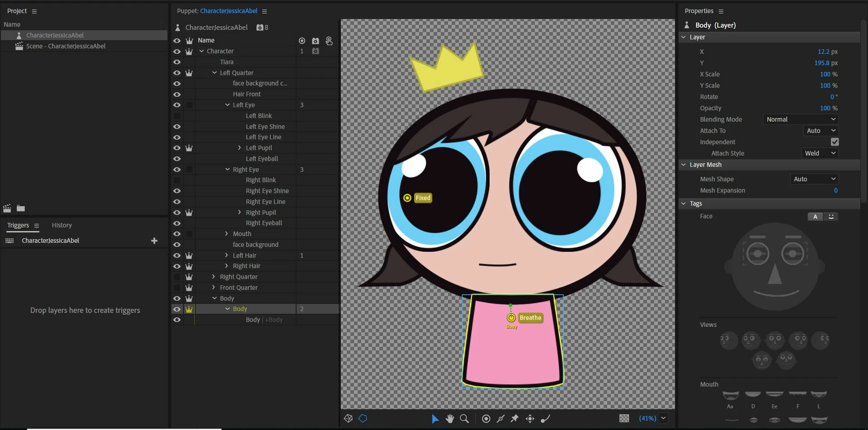
Task: Switch to the History tab
Action: tap(61, 225)
